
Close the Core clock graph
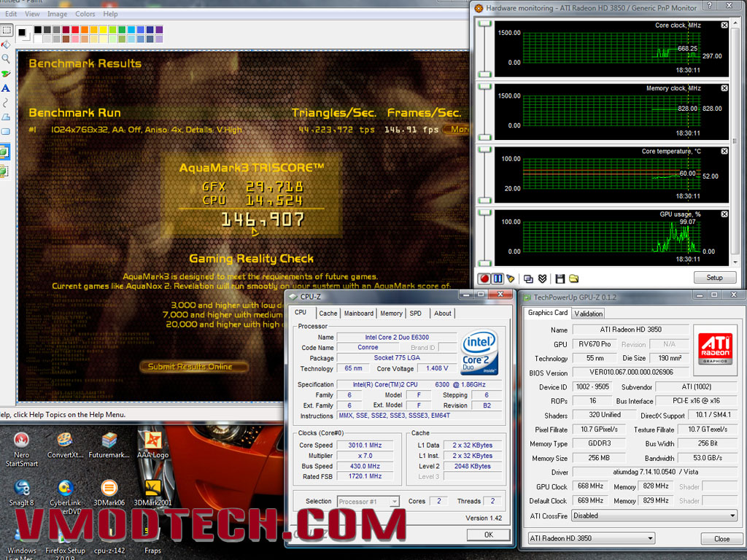click(724, 25)
